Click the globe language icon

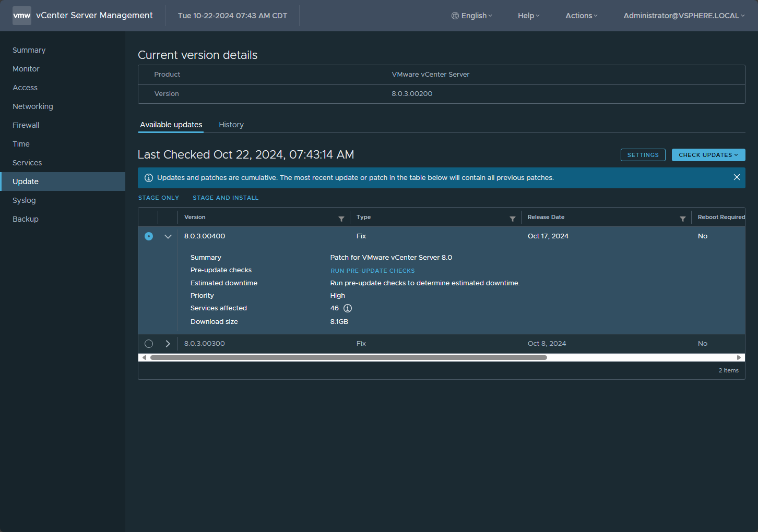click(455, 16)
